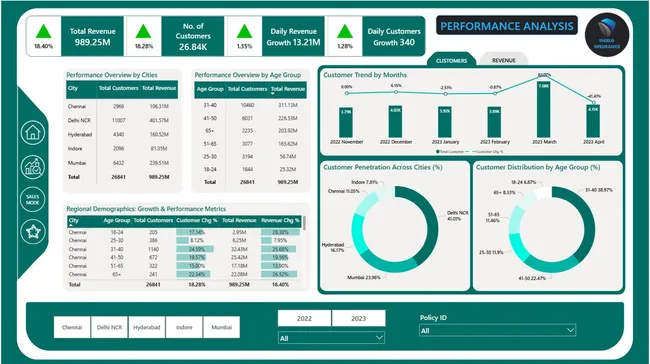The height and width of the screenshot is (364, 650).
Task: Click the PERFORMANCE ANALYSIS title banner
Action: 507,26
